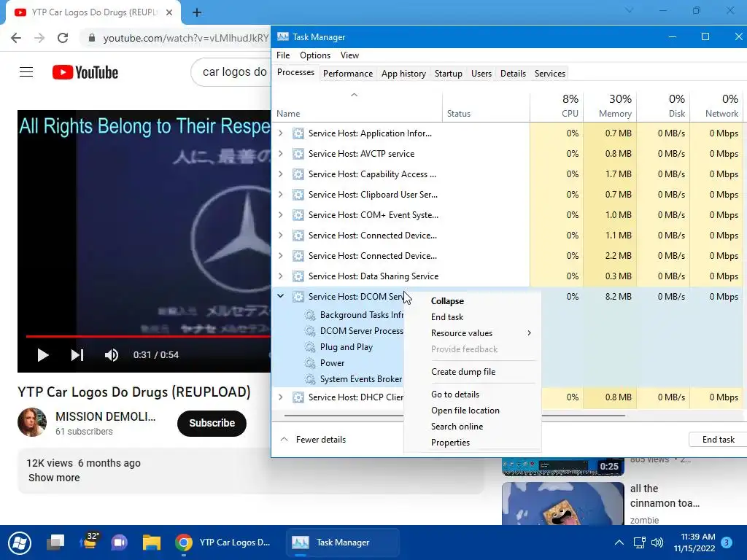Reload the page in Chrome
Screen dimensions: 747x560
click(63, 38)
